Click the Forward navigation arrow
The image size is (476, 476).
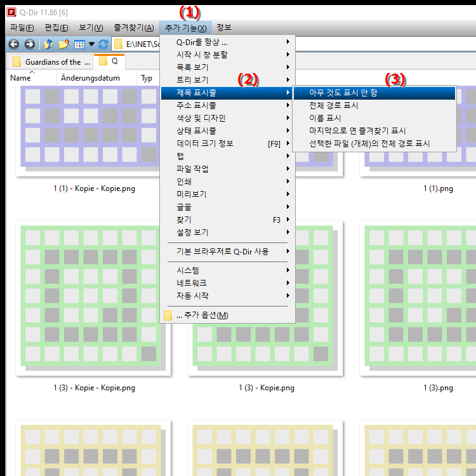(x=29, y=44)
